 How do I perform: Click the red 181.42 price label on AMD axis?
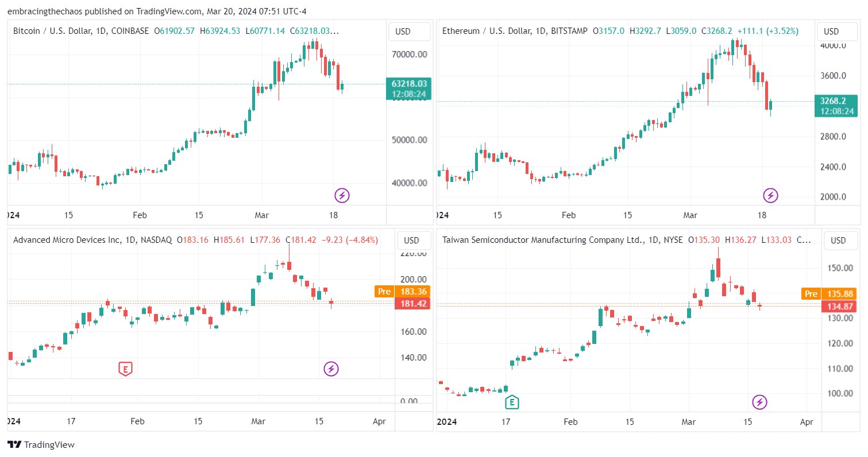coord(413,303)
